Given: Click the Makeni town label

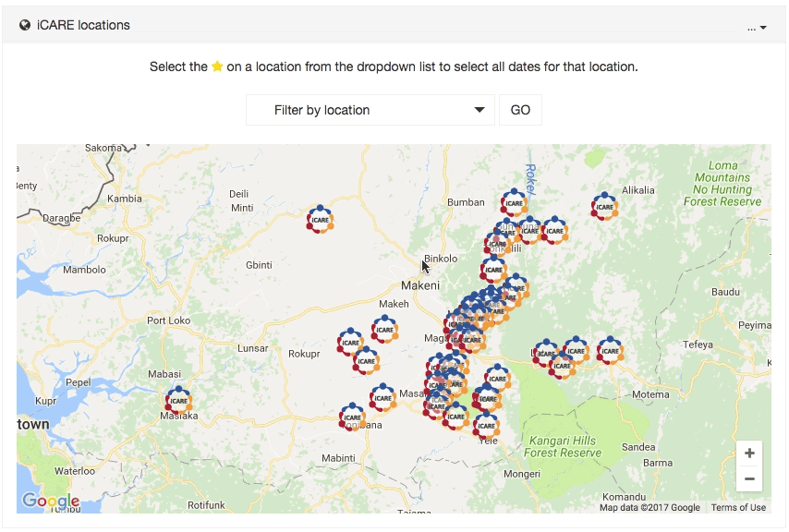Looking at the screenshot, I should pos(420,285).
